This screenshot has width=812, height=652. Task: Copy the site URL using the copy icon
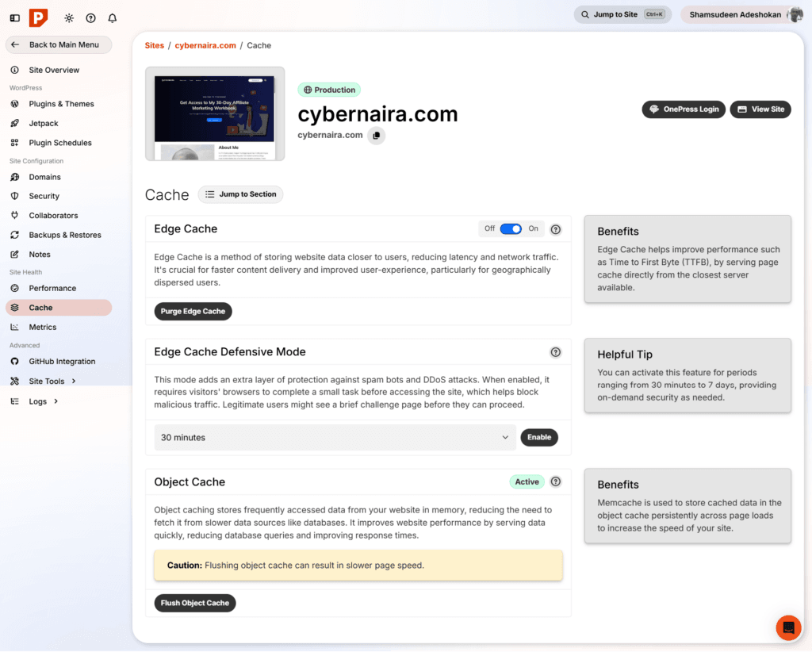coord(376,135)
